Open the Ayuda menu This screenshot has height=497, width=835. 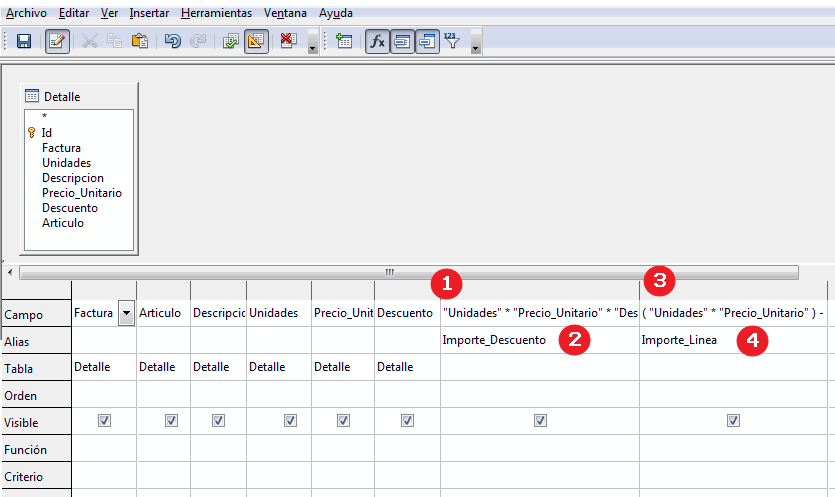tap(335, 13)
